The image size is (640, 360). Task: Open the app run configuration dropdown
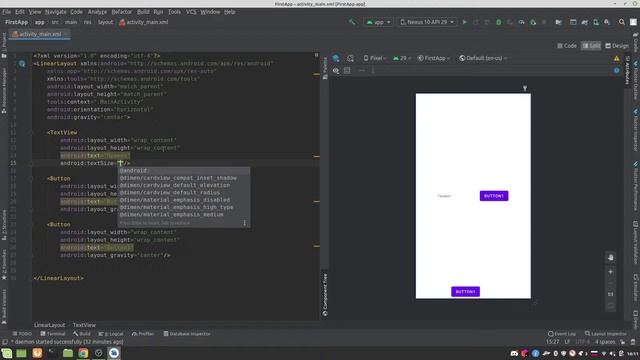point(378,22)
